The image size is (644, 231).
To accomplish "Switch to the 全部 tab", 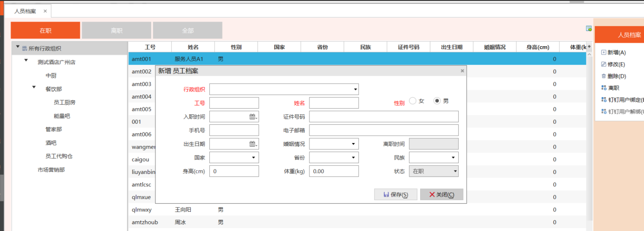I will click(x=188, y=31).
